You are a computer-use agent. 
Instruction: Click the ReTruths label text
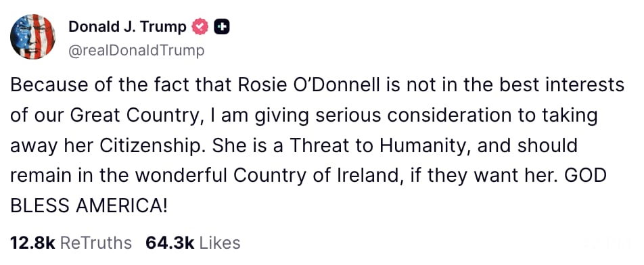pos(96,243)
